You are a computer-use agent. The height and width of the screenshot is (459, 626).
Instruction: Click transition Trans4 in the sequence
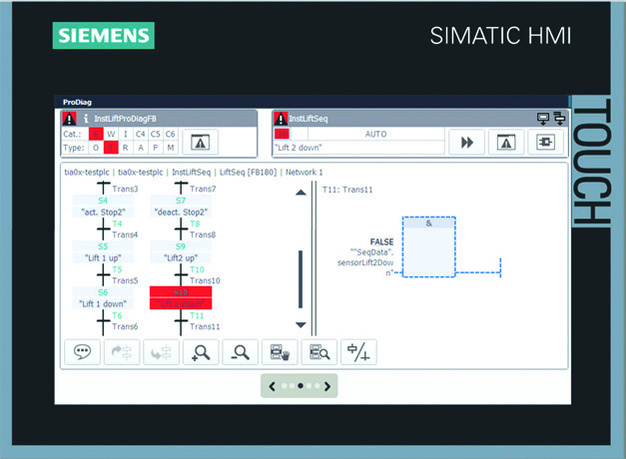(125, 235)
